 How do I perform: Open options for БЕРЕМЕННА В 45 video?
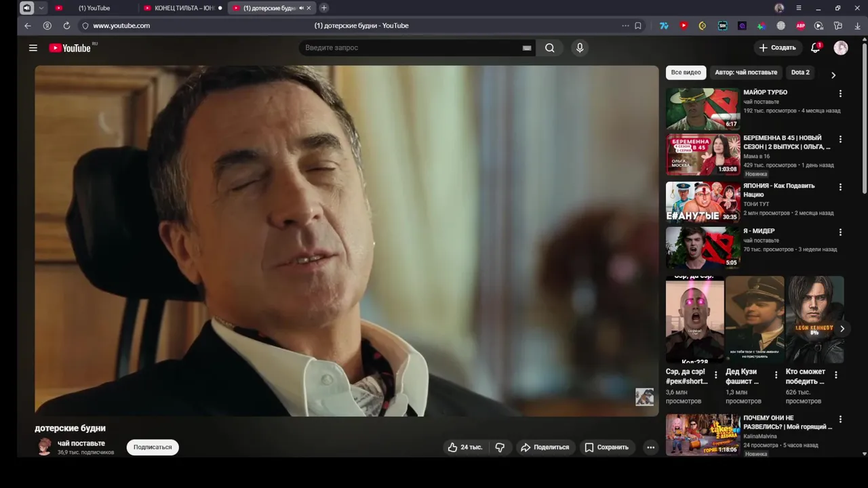click(840, 139)
